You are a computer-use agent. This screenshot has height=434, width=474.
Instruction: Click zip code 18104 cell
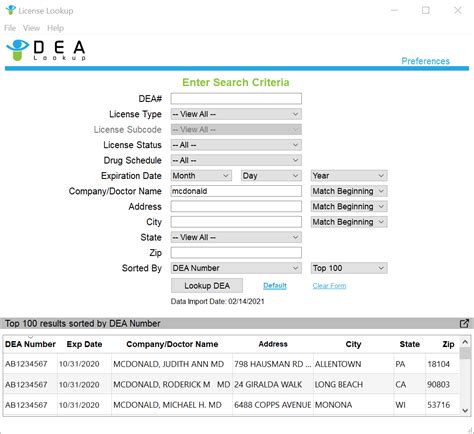tap(442, 364)
